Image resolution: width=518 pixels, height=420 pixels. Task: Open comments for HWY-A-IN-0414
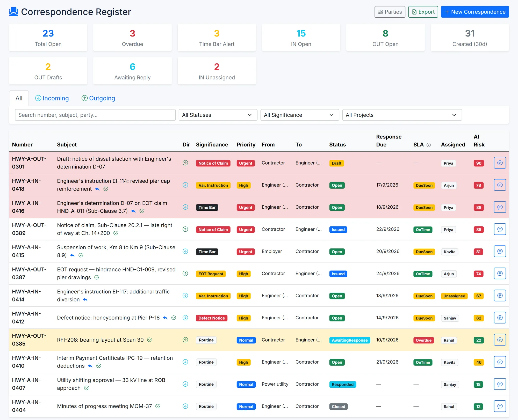pos(500,296)
